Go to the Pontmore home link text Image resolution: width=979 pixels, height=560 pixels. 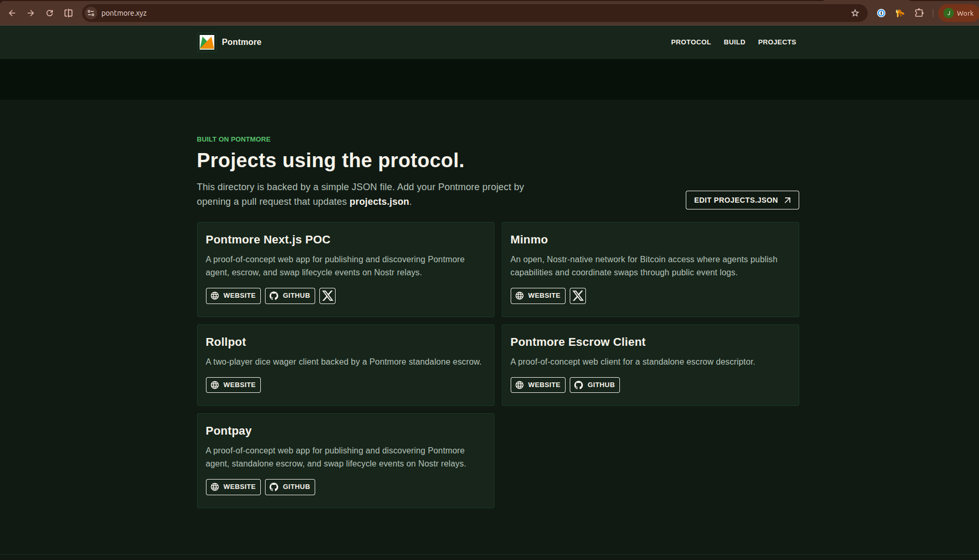pos(241,42)
